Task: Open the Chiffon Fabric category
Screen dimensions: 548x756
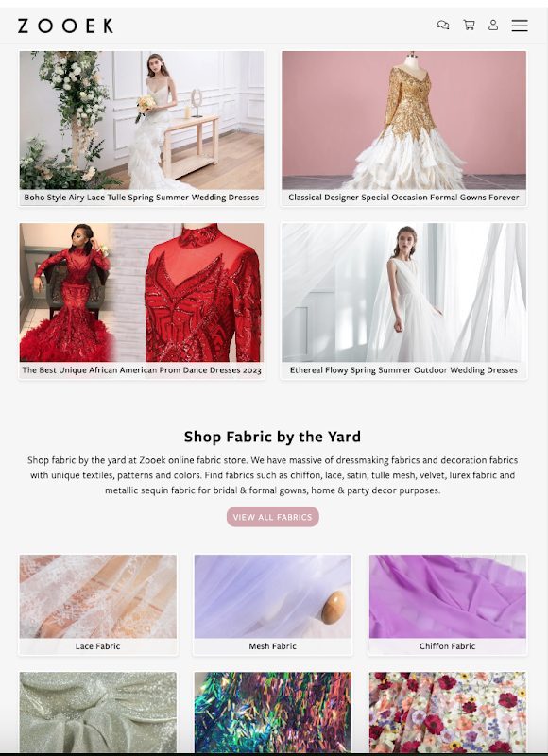Action: [448, 605]
